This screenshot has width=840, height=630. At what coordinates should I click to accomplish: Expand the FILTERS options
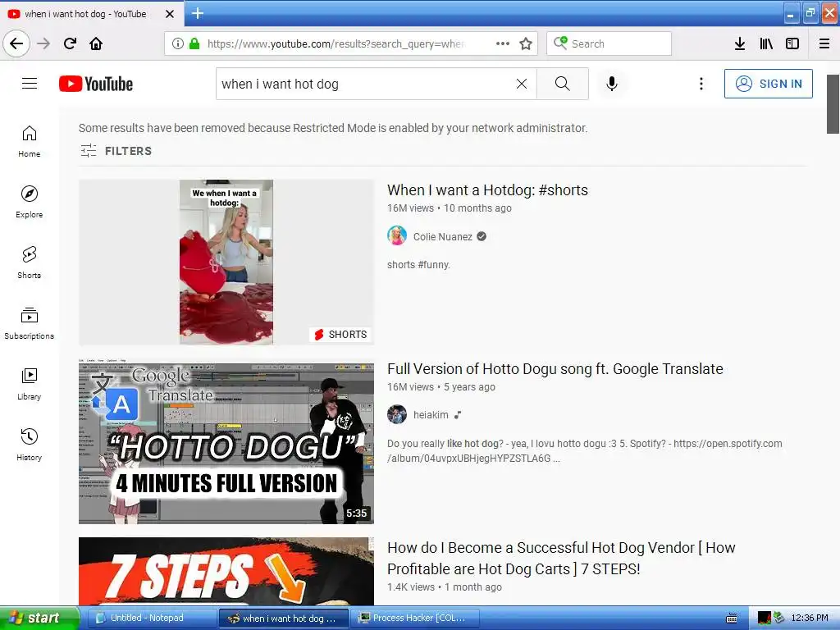[116, 151]
